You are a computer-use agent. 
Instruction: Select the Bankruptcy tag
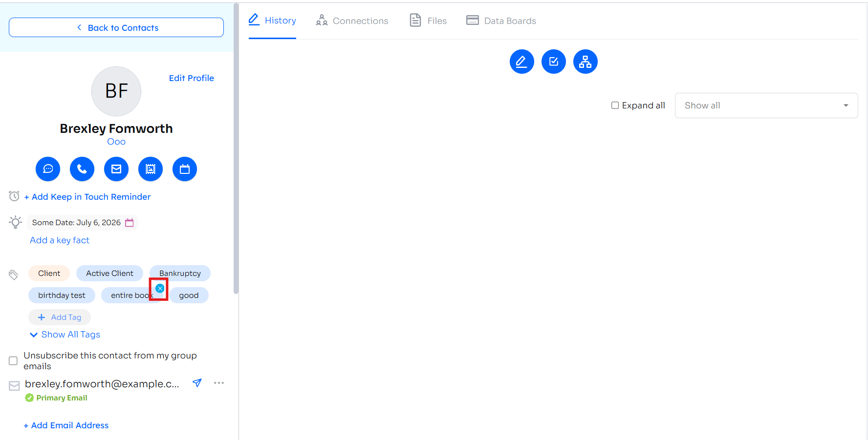[x=180, y=273]
